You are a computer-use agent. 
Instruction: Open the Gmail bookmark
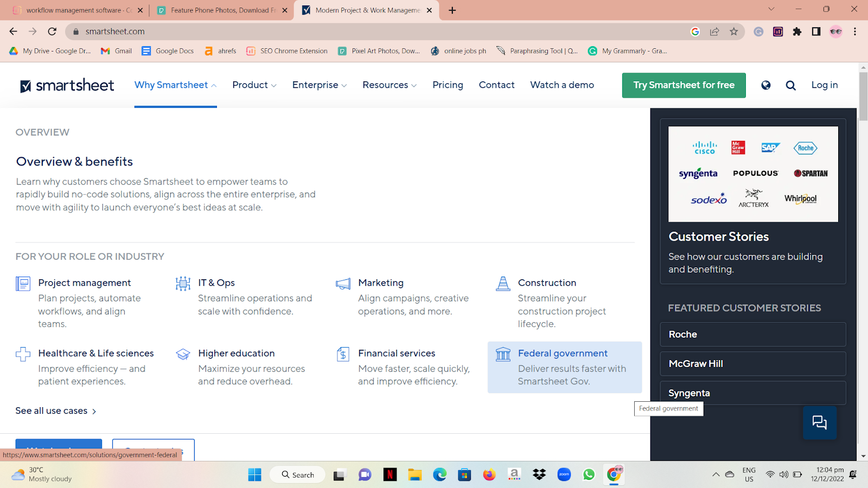(x=117, y=51)
